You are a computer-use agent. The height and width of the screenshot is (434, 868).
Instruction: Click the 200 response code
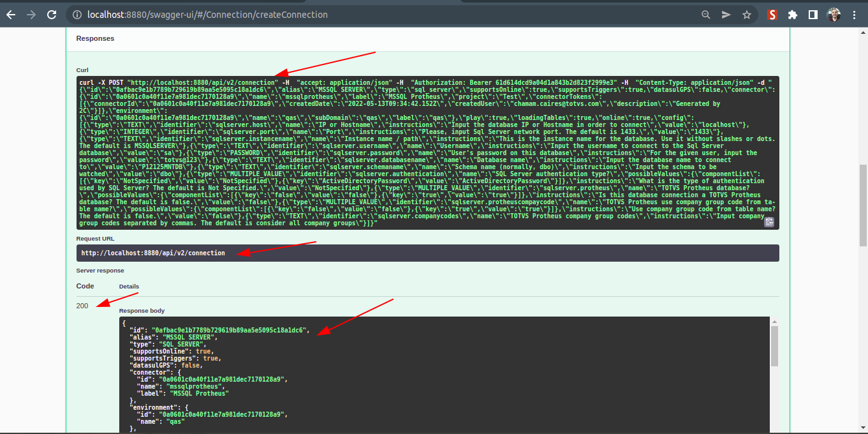(82, 306)
